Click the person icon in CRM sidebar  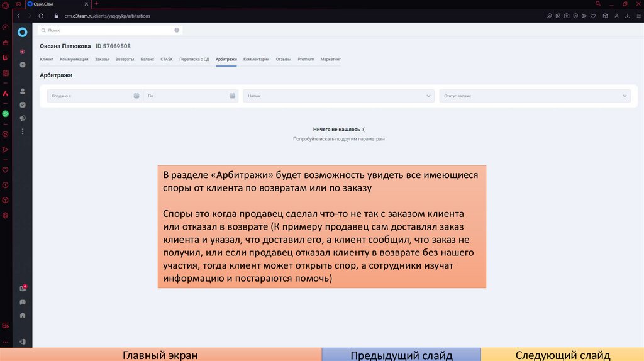tap(23, 91)
